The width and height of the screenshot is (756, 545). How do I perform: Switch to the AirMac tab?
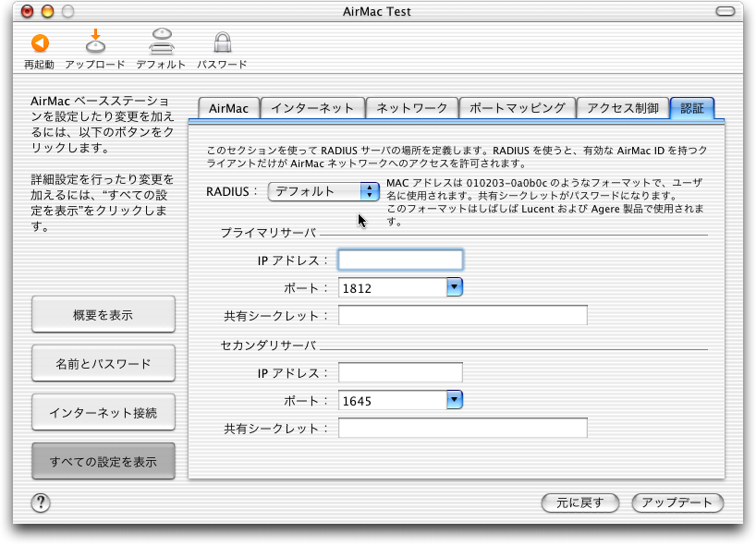pyautogui.click(x=228, y=108)
